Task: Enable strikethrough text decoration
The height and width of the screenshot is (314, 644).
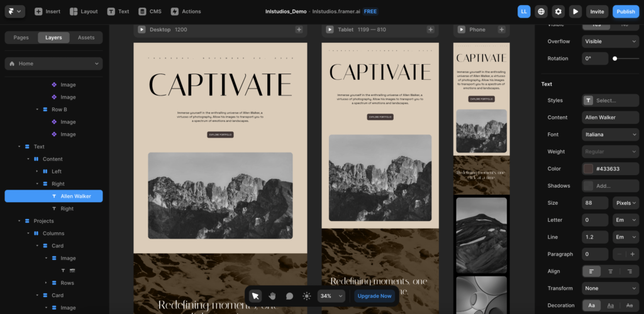Action: click(x=629, y=305)
